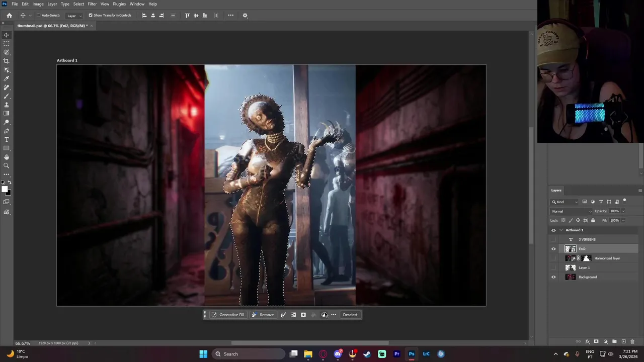Activate the Horizontal Type tool
Viewport: 644px width, 362px height.
(x=7, y=139)
